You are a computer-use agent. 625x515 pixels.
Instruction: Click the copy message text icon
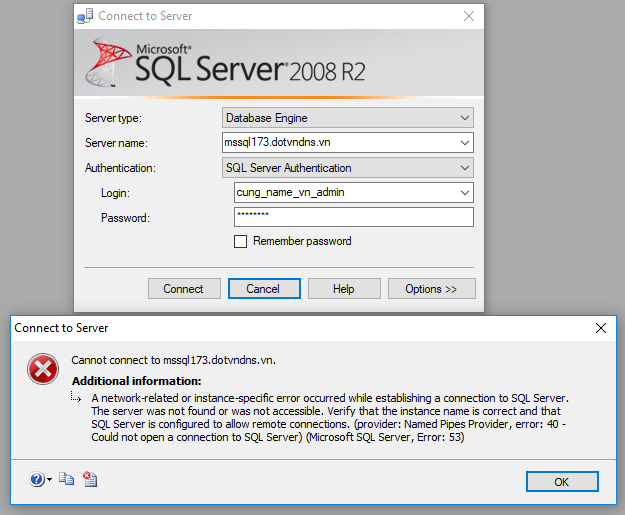pos(67,479)
